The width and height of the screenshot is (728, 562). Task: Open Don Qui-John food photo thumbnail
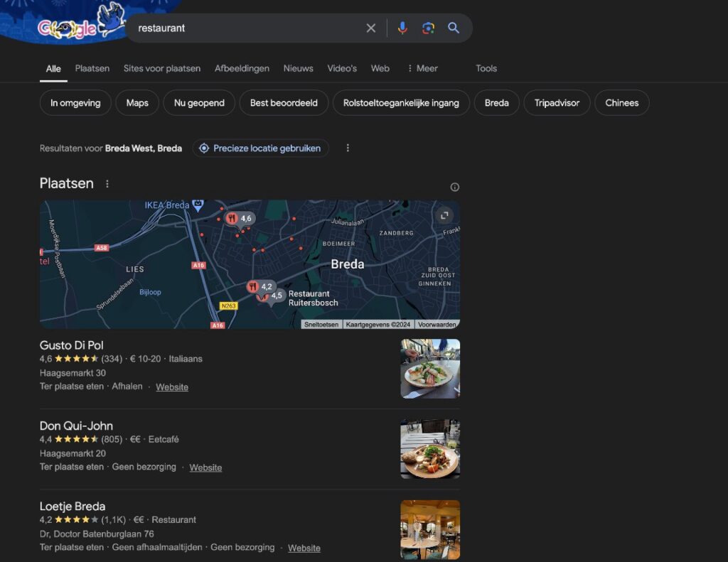429,448
